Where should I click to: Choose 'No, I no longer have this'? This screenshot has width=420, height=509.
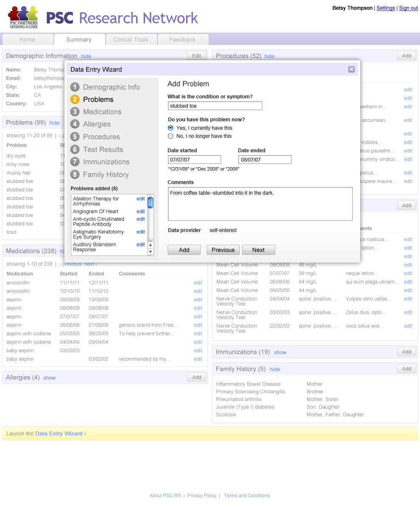coord(171,136)
